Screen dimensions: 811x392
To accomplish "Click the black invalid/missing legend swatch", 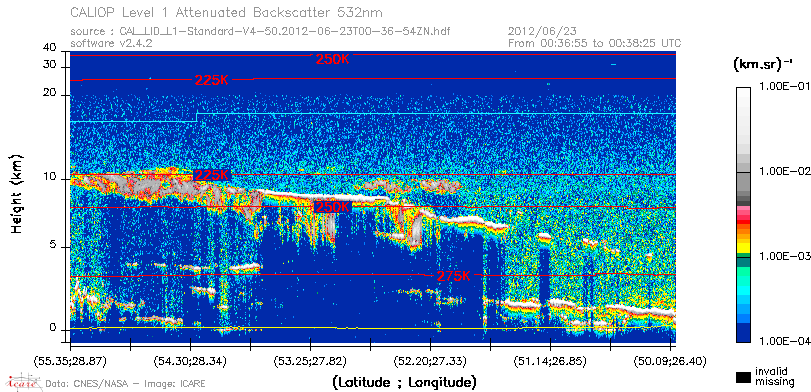I will pos(744,378).
